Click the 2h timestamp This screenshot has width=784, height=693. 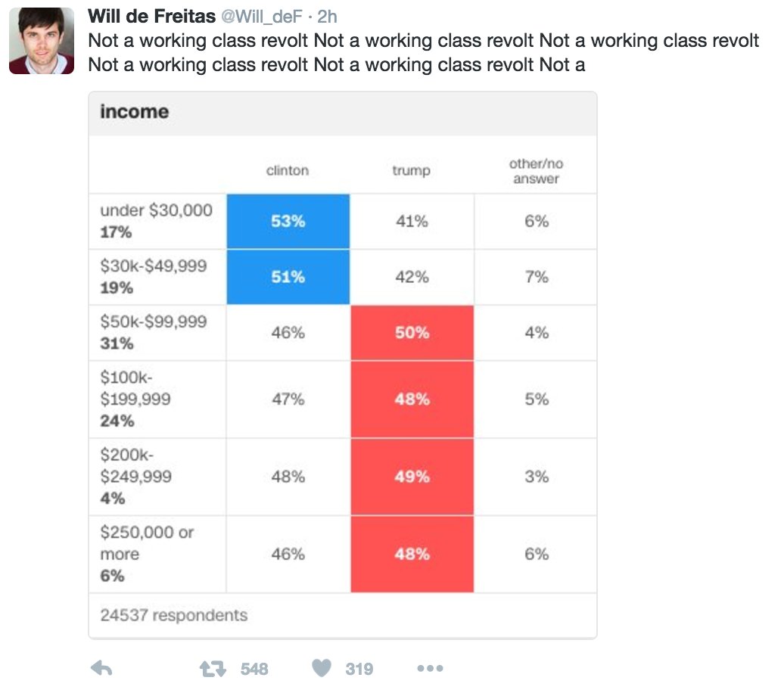point(328,17)
